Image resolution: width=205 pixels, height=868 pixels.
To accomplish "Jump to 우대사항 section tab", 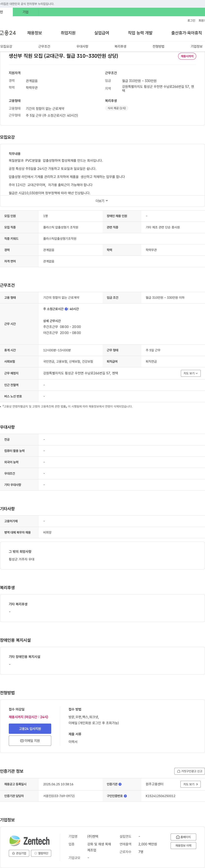I will pyautogui.click(x=82, y=47).
